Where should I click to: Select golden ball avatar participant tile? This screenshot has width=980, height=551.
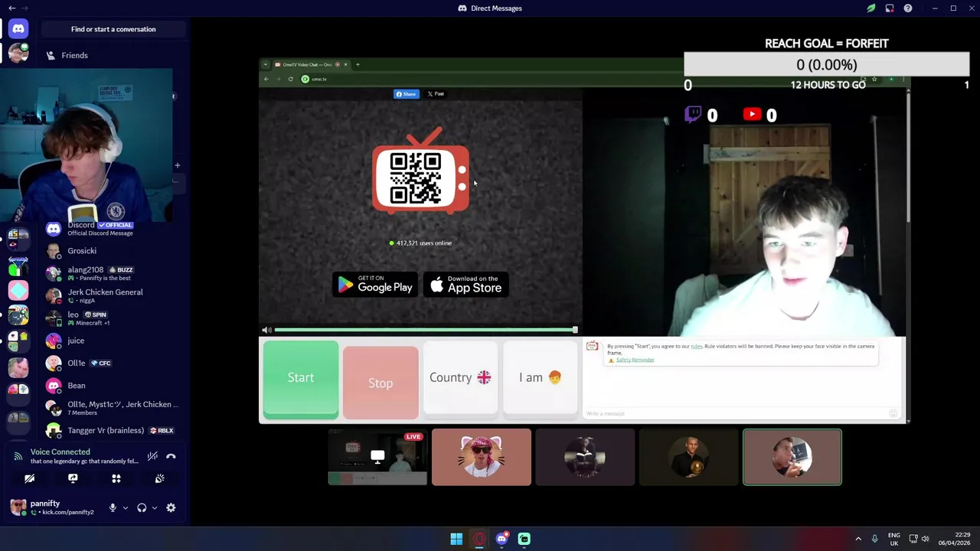[x=688, y=457]
